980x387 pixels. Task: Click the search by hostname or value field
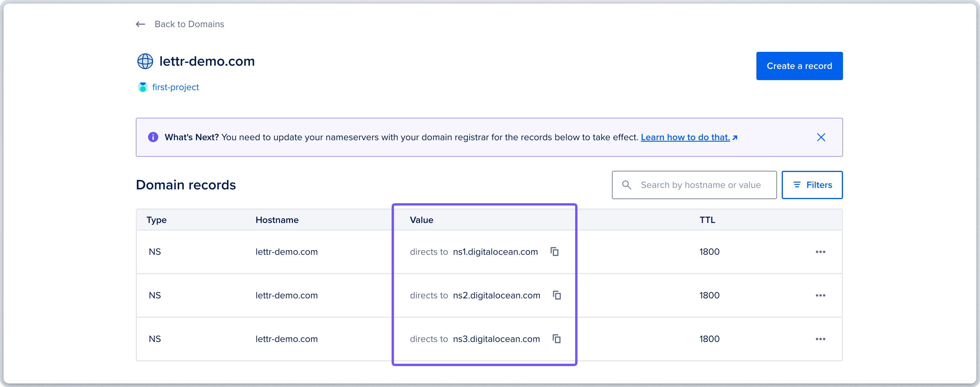pos(704,185)
